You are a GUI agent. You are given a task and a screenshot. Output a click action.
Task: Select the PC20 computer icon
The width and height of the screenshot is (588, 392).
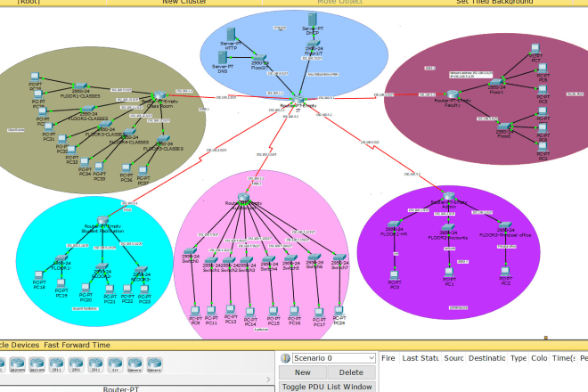pyautogui.click(x=86, y=288)
